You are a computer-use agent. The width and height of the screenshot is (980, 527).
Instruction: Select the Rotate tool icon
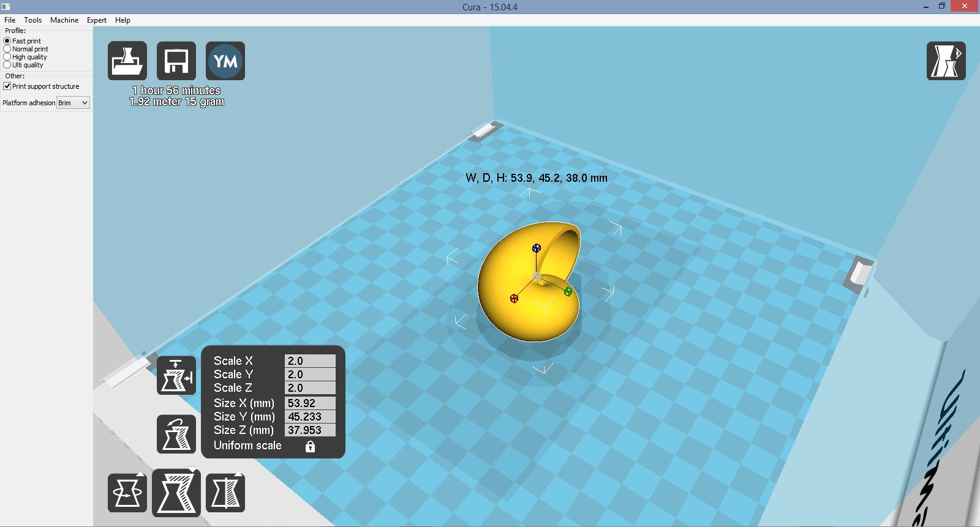[127, 493]
